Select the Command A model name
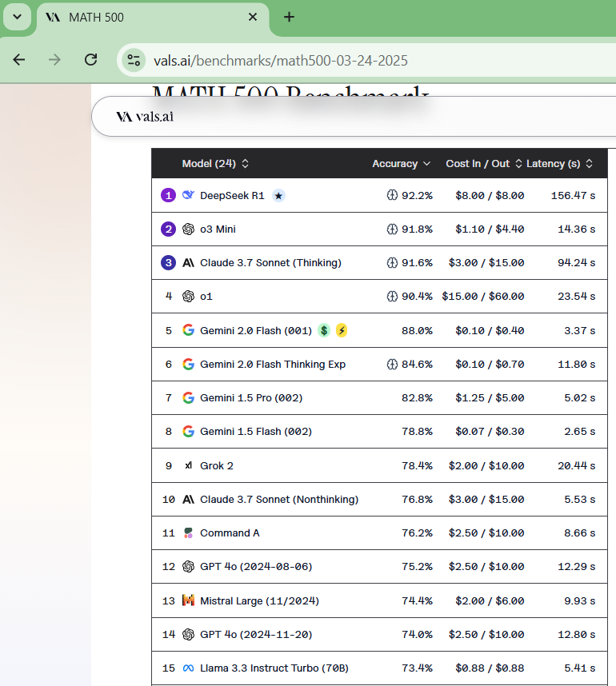This screenshot has width=616, height=686. pyautogui.click(x=230, y=532)
